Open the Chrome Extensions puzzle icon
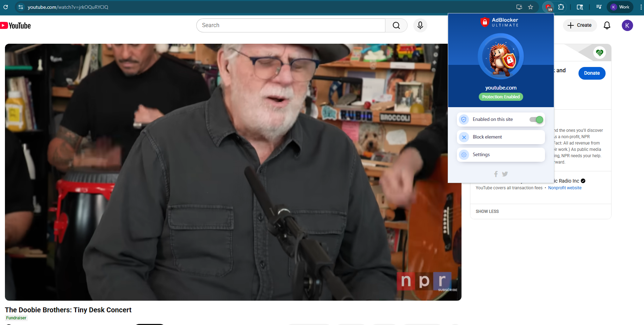 click(x=561, y=7)
